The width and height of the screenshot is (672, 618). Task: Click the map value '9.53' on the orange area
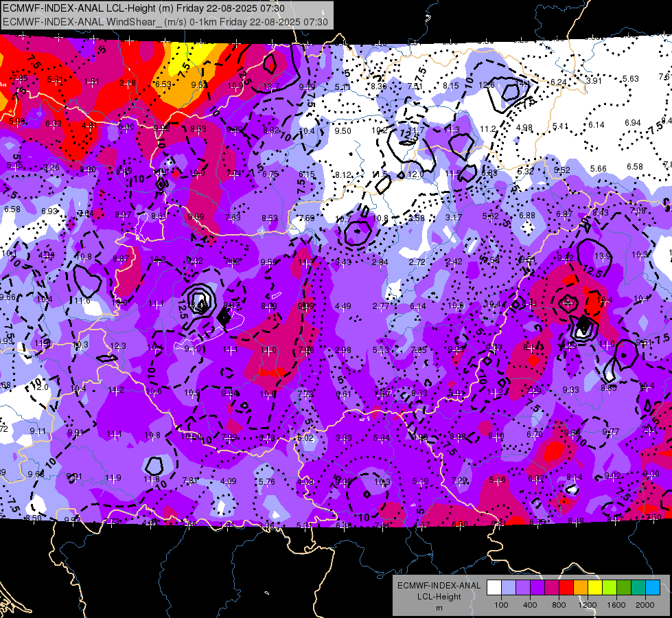tap(199, 84)
